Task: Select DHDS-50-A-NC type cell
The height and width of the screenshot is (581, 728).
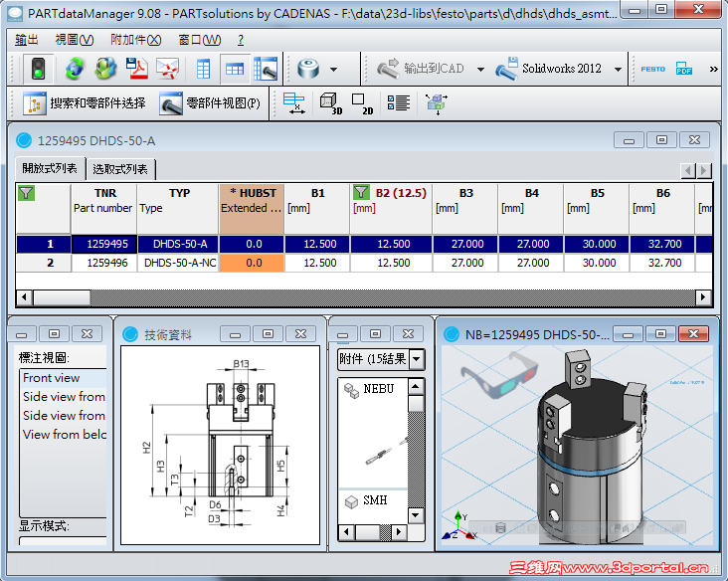Action: 180,263
